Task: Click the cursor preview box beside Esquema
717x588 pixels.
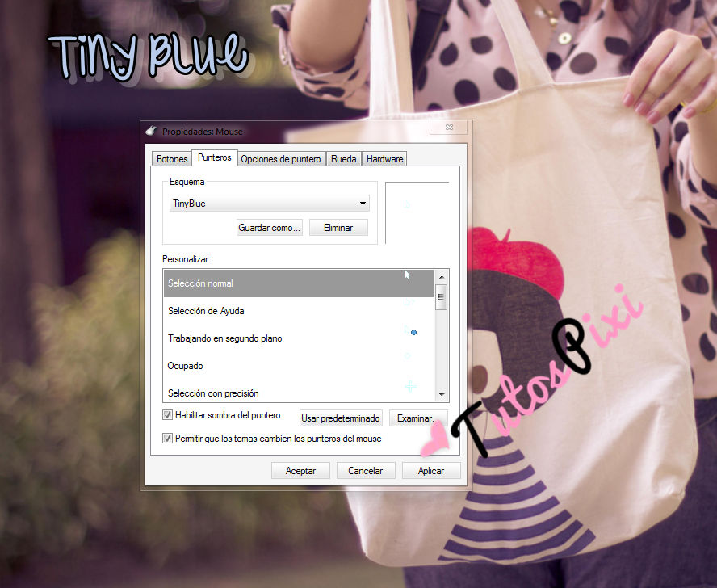Action: point(417,212)
